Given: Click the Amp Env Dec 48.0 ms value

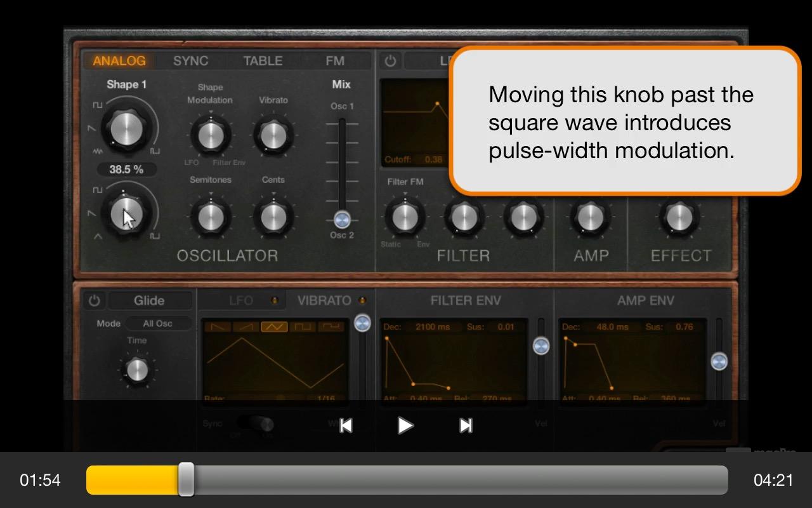Looking at the screenshot, I should pos(613,327).
